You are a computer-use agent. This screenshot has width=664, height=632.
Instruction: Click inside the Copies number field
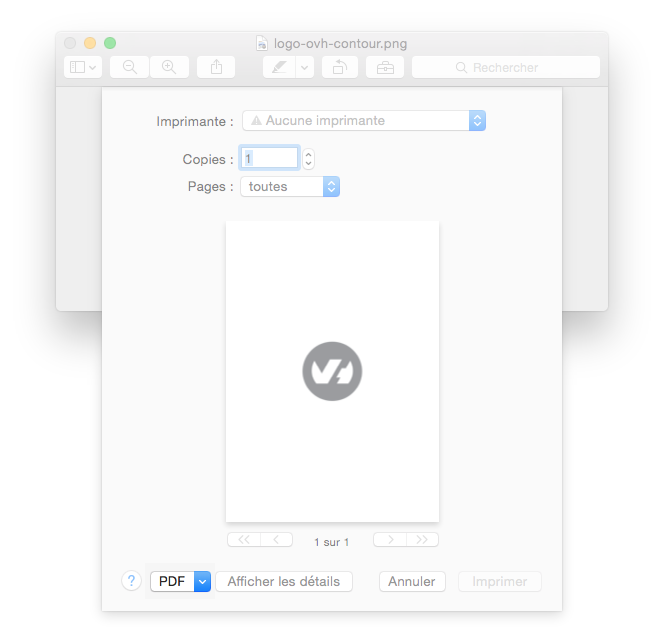pos(268,158)
